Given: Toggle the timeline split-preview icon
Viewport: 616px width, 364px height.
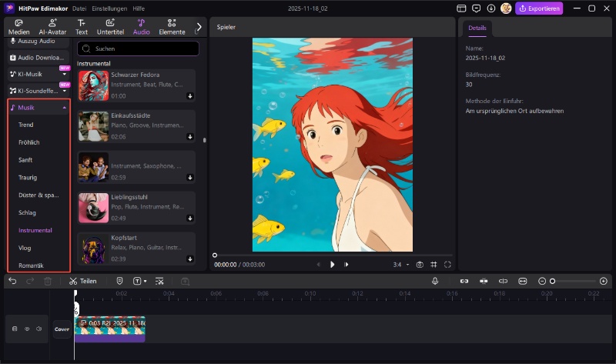Looking at the screenshot, I should pyautogui.click(x=503, y=281).
